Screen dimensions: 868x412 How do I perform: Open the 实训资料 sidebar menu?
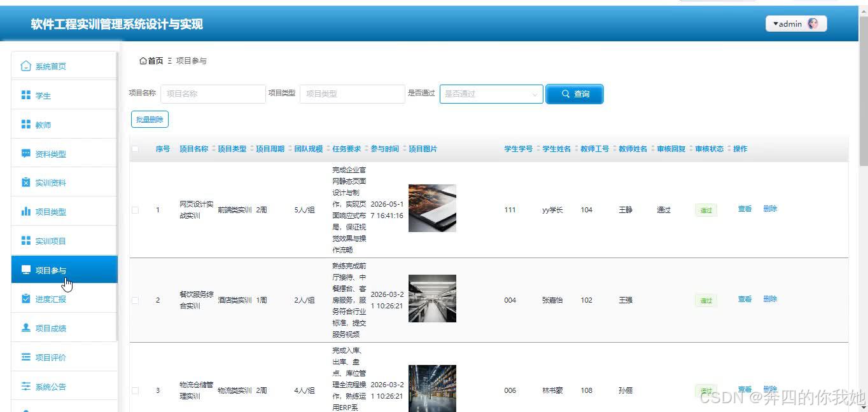64,182
